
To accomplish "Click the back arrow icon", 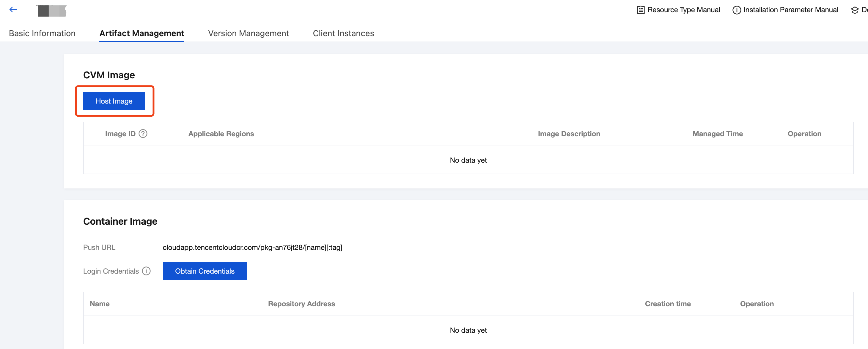I will pyautogui.click(x=13, y=10).
